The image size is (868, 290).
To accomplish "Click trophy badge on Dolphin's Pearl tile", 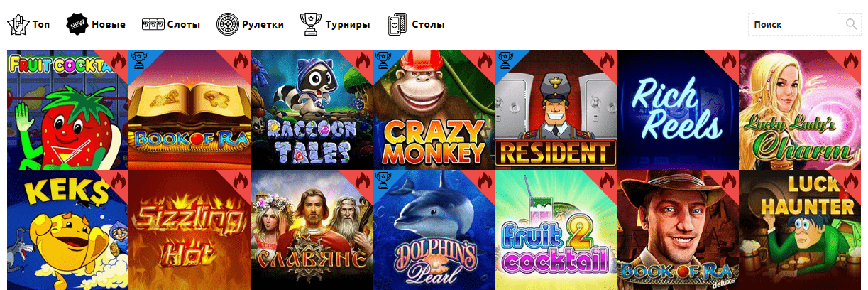I will click(382, 180).
